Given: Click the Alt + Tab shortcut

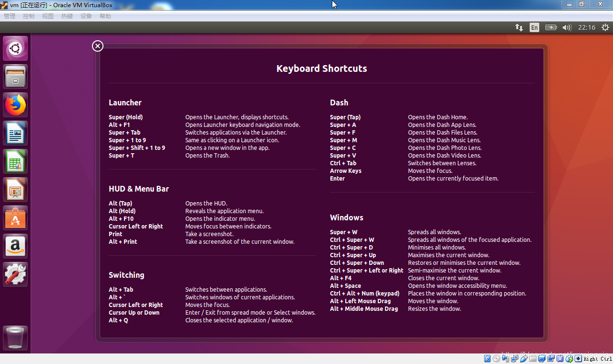Looking at the screenshot, I should (121, 290).
